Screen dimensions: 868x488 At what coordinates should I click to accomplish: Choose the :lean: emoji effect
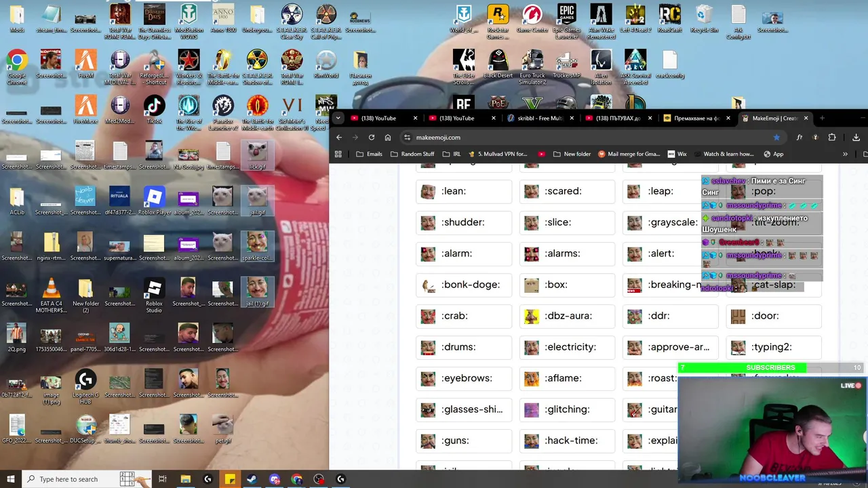(x=464, y=191)
